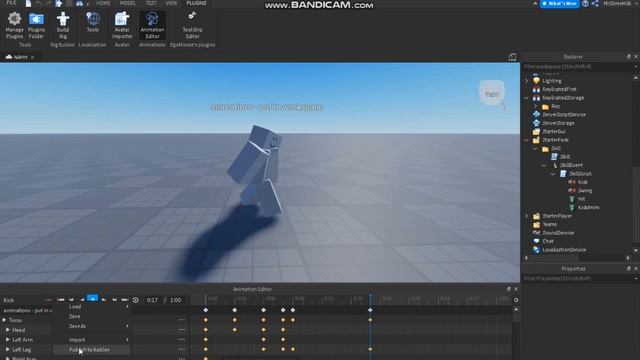Open the FILE menu
Image resolution: width=640 pixels, height=360 pixels.
tap(11, 3)
